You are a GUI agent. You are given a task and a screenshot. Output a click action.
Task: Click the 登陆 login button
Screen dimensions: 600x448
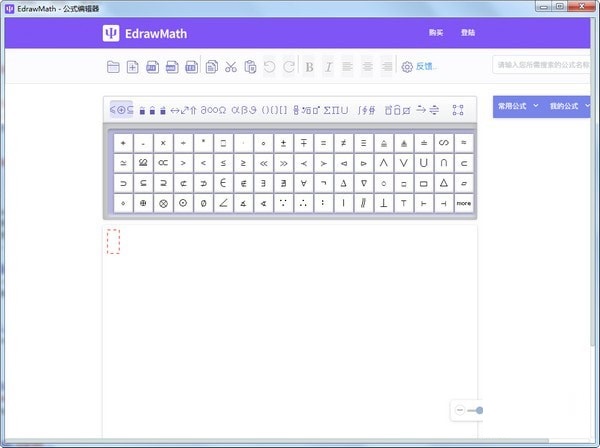click(x=468, y=33)
